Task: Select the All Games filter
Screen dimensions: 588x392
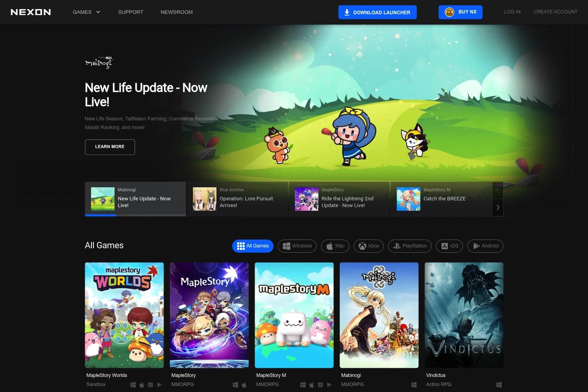Action: click(x=253, y=246)
